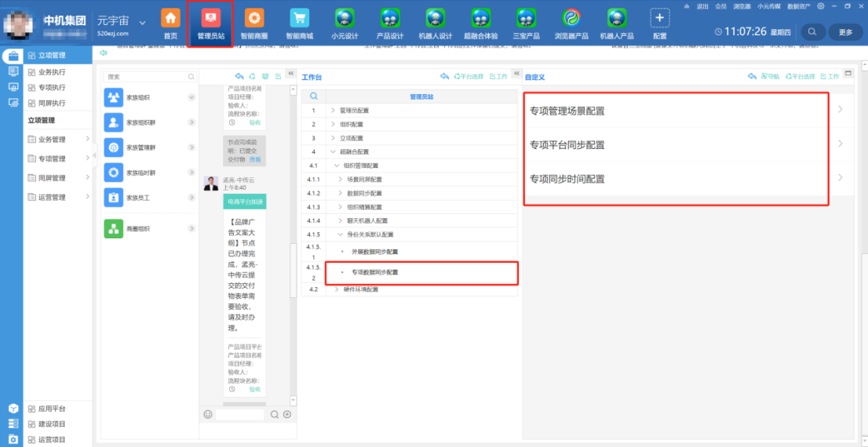Click the magnifier icon in 工作台 table header
Image resolution: width=868 pixels, height=447 pixels.
pos(313,96)
